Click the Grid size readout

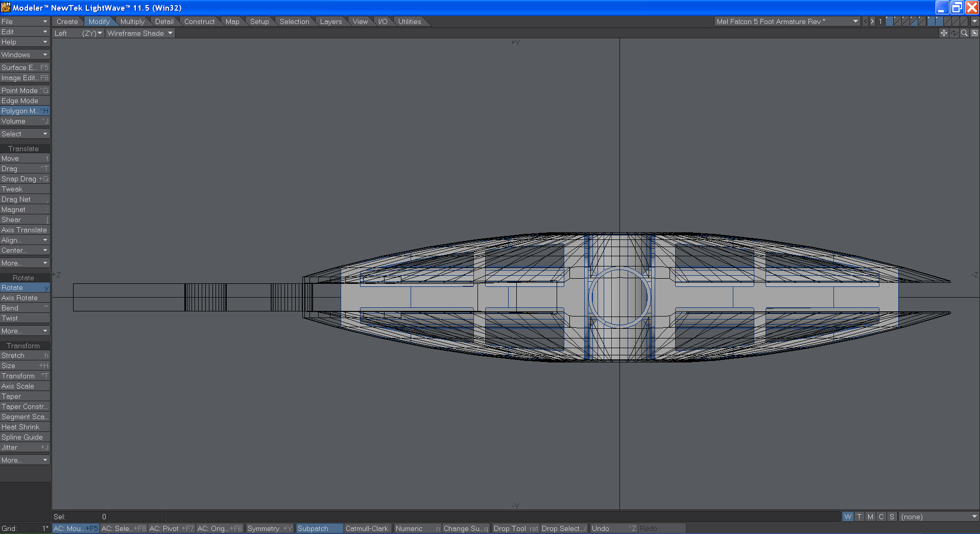(x=25, y=528)
